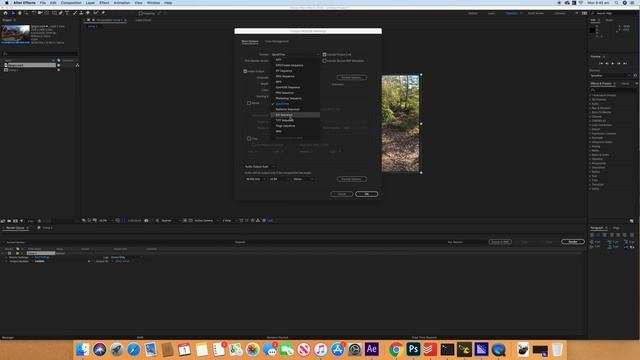Screen dimensions: 640x360
Task: Open audio sample rate 48.000 kHz dropdown
Action: tap(255, 179)
